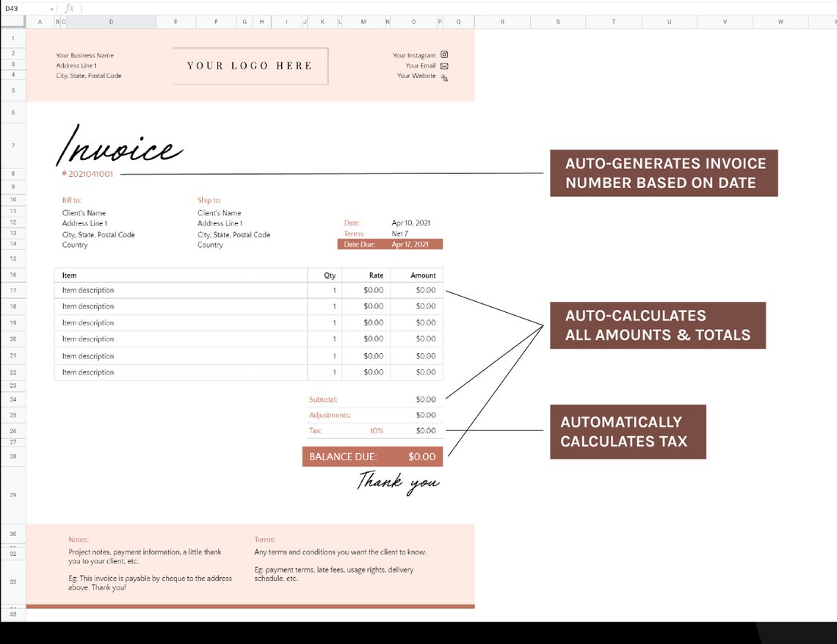The width and height of the screenshot is (837, 644).
Task: Click the fx formula icon
Action: pyautogui.click(x=70, y=7)
